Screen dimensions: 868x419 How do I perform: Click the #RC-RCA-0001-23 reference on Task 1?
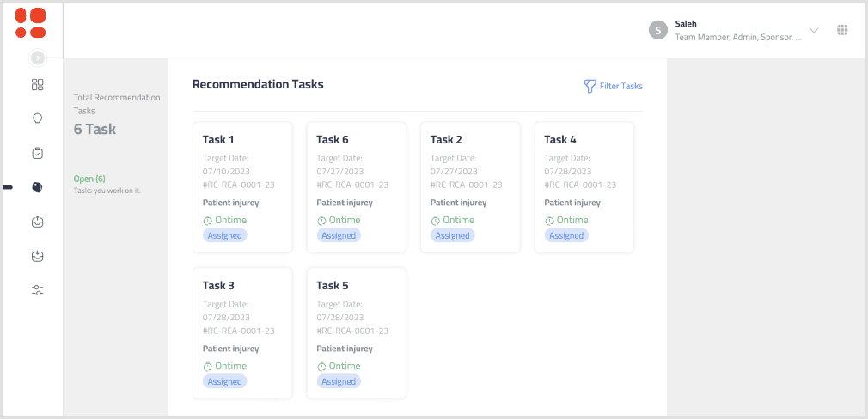[x=239, y=185]
